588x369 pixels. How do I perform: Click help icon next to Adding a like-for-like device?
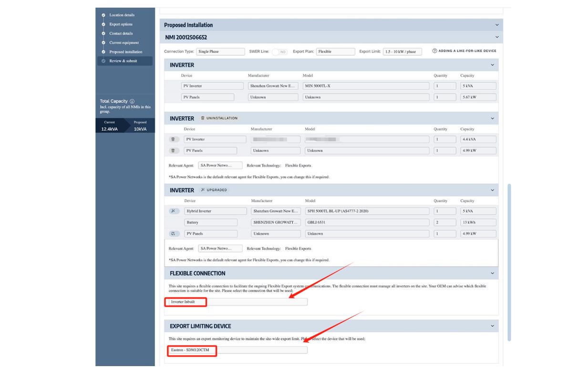(x=434, y=51)
